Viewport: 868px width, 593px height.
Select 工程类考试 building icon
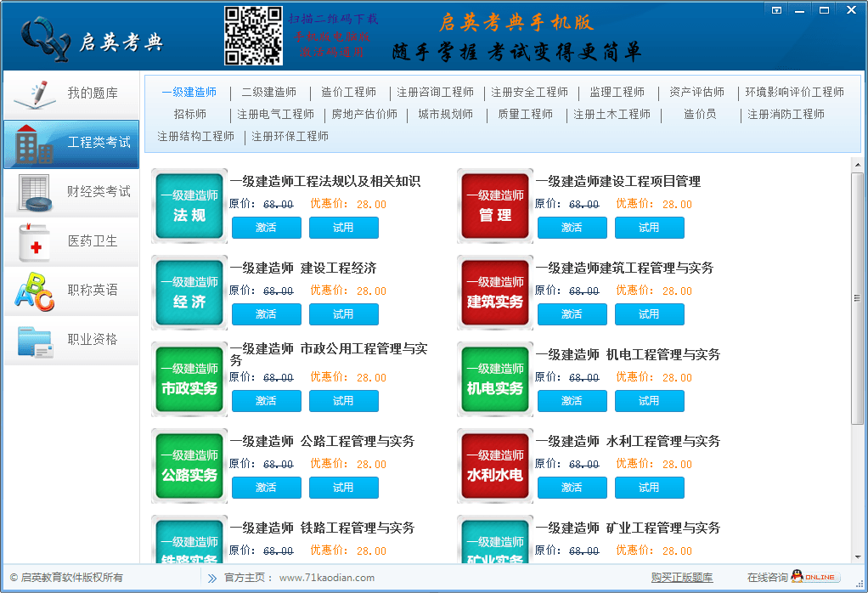pos(34,144)
